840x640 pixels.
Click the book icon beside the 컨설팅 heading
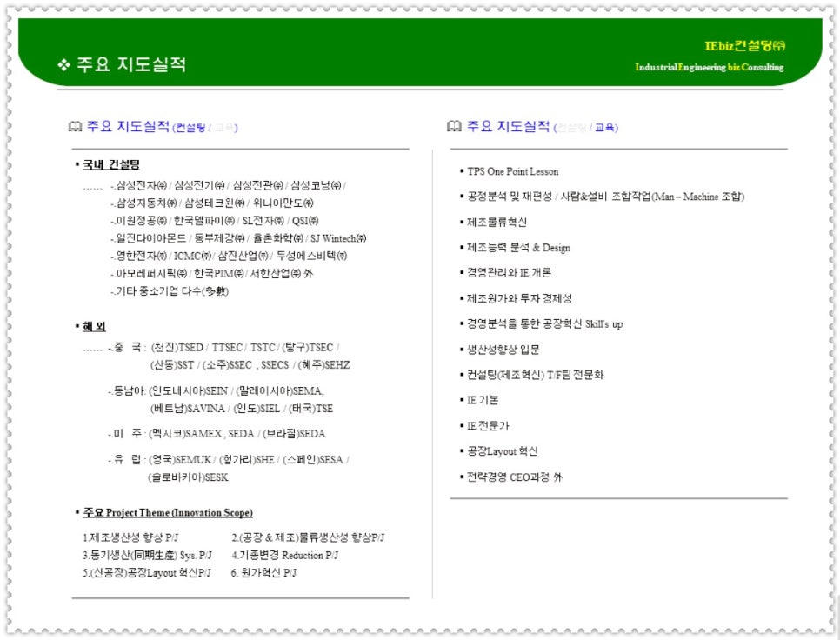coord(75,127)
